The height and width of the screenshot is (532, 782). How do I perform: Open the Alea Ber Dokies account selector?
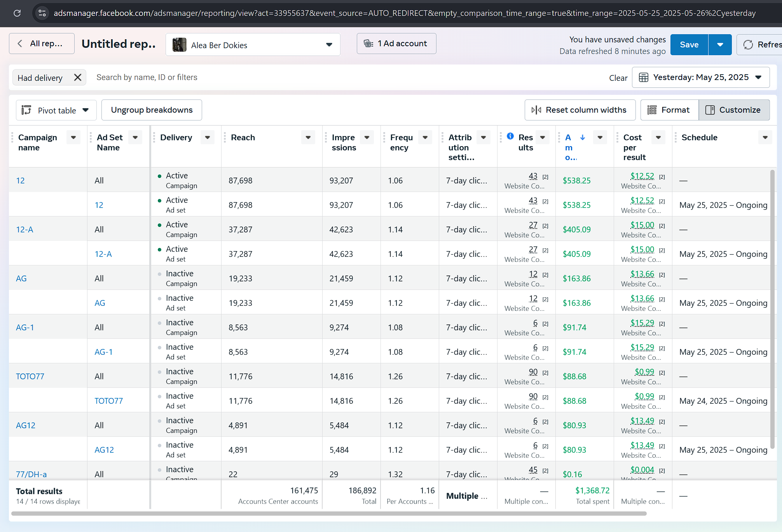(253, 45)
